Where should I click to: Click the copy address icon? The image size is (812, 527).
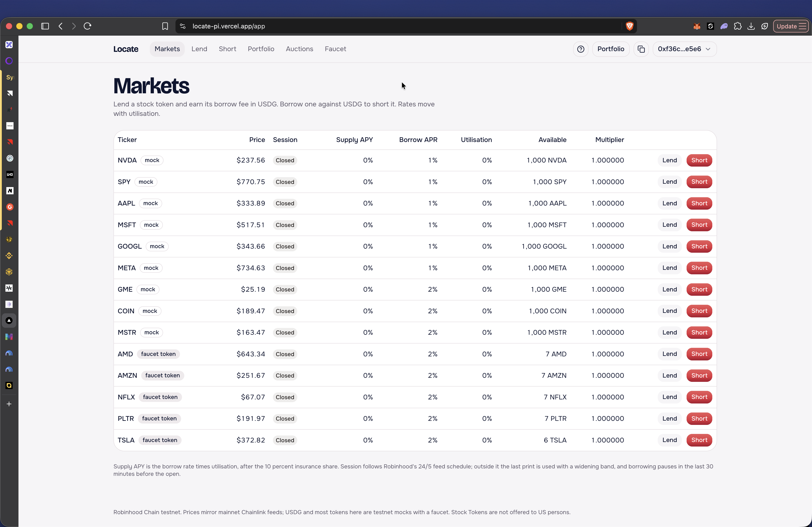tap(641, 49)
